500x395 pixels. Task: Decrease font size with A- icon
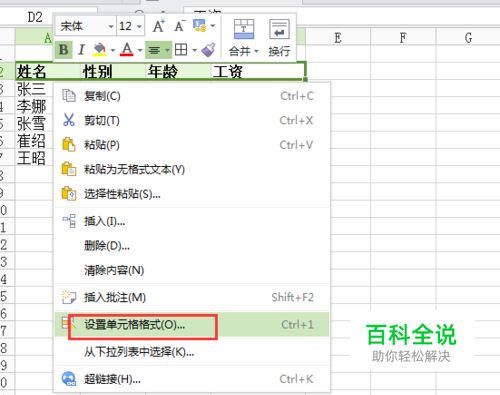click(x=180, y=26)
